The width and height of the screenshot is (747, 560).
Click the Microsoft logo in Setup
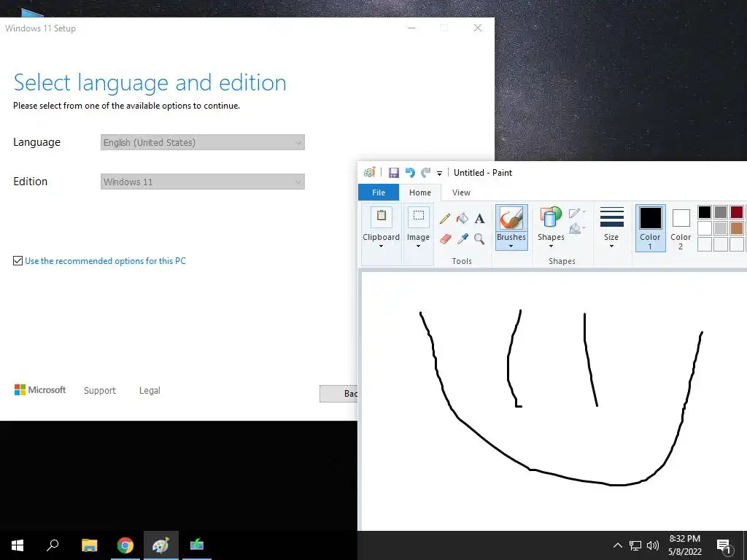(40, 390)
